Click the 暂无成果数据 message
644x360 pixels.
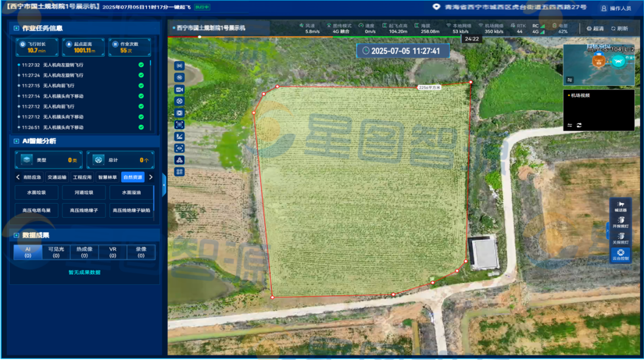(x=84, y=272)
